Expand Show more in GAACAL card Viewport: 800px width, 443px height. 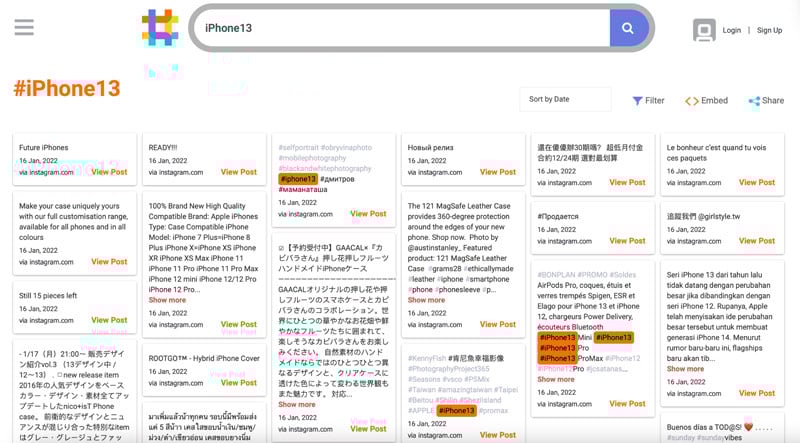pyautogui.click(x=297, y=405)
